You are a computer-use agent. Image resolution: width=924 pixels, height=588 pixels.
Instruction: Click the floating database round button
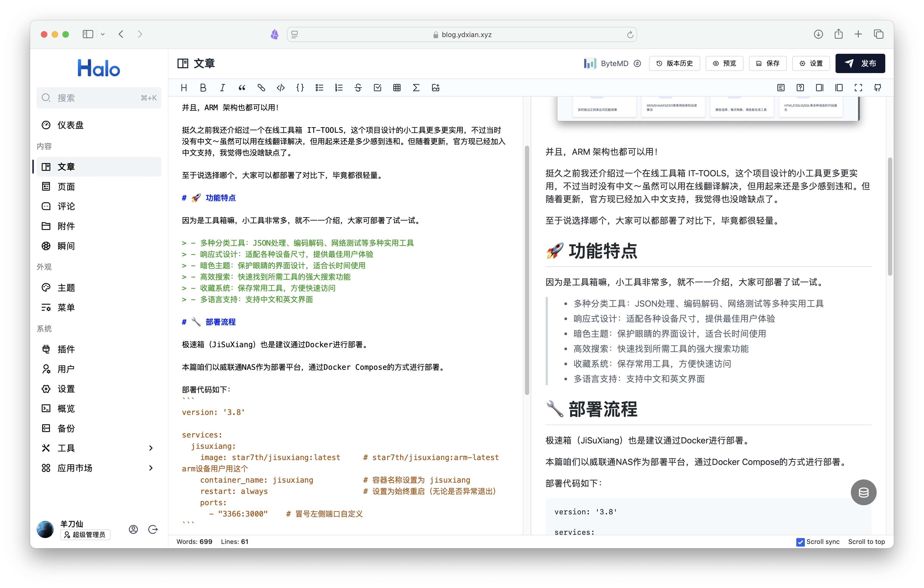coord(863,493)
